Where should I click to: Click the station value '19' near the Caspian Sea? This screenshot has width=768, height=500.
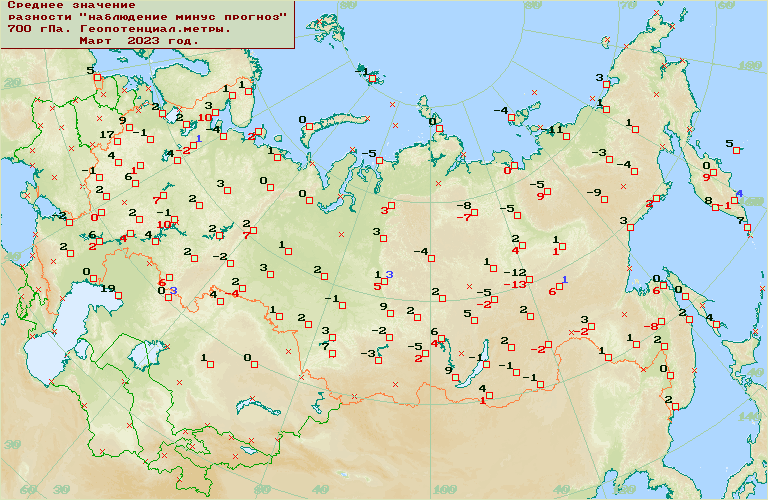click(x=108, y=288)
